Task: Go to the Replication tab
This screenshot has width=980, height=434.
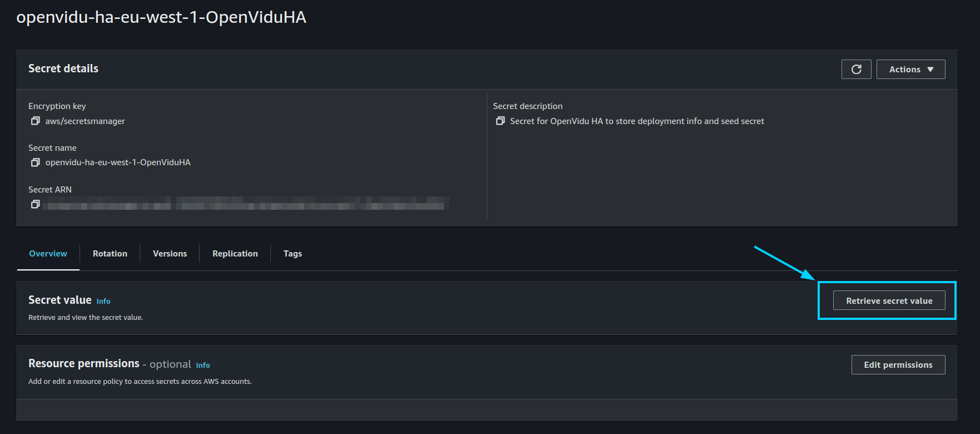Action: 235,254
